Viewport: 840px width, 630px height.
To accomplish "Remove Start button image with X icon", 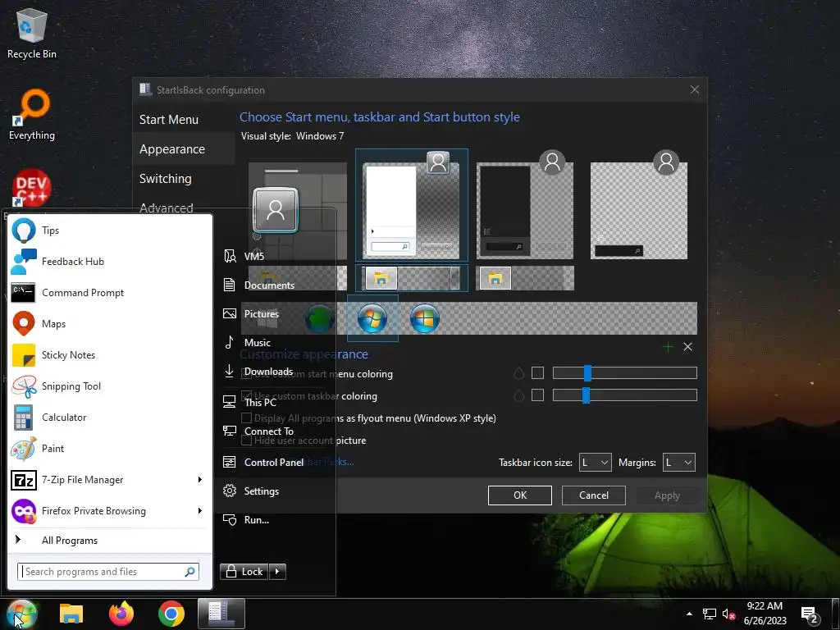I will pyautogui.click(x=688, y=347).
